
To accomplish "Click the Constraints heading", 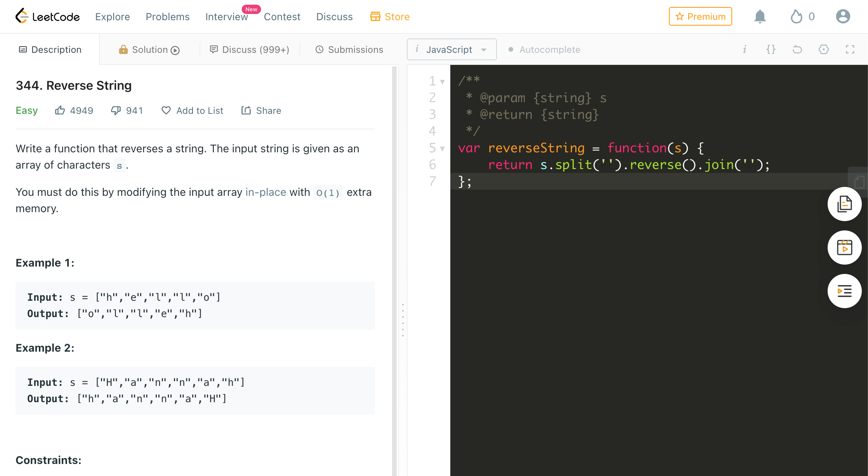I will click(49, 460).
